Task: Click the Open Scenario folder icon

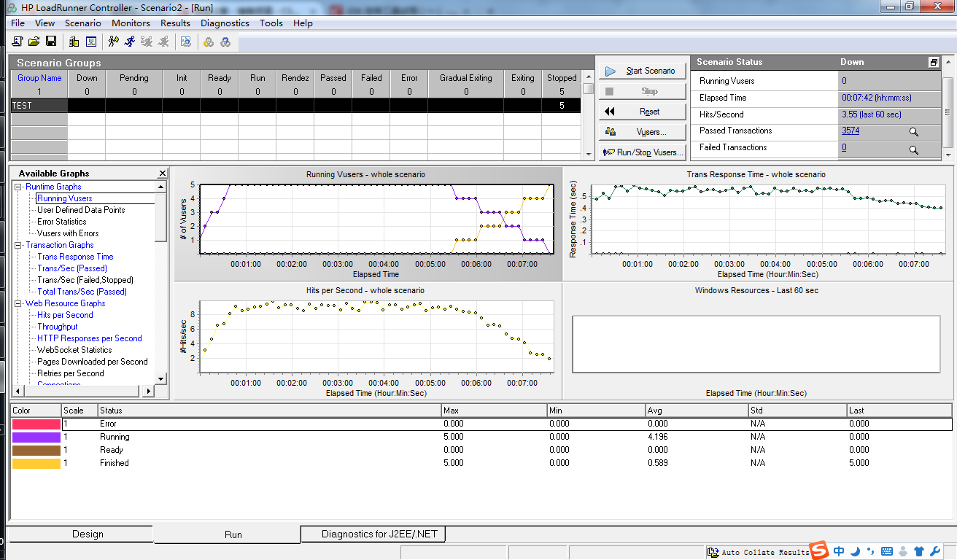Action: [x=34, y=42]
